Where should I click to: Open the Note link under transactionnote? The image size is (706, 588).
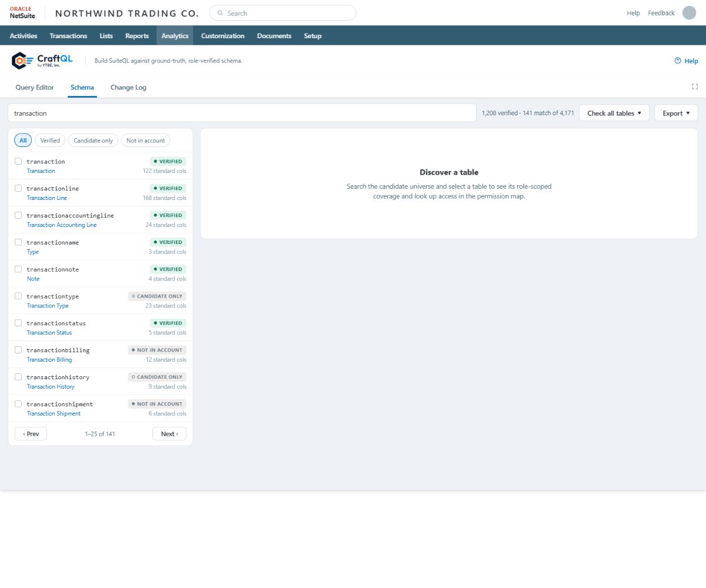[34, 279]
